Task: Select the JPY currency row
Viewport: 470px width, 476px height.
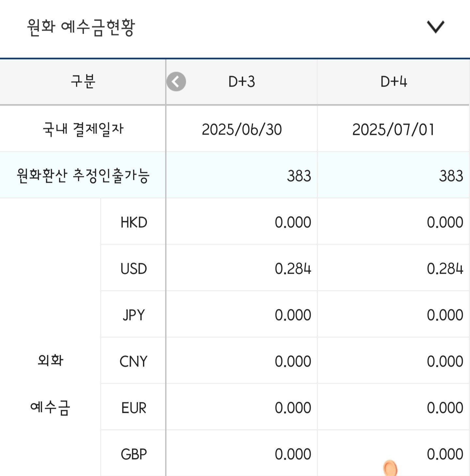Action: 134,315
